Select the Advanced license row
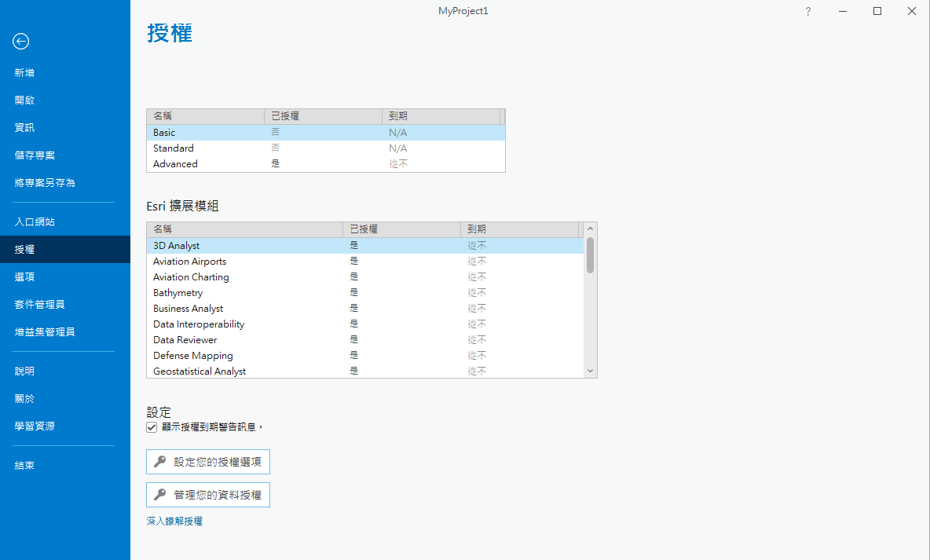 326,163
